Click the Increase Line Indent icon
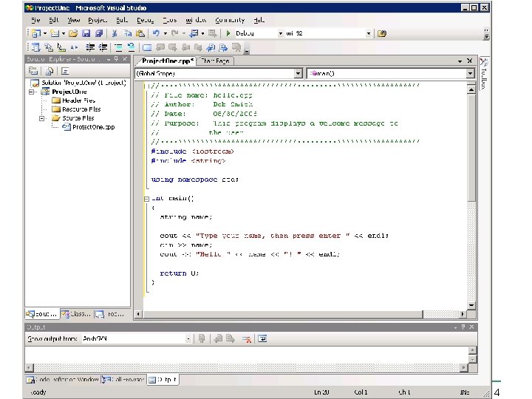This screenshot has height=399, width=532. pyautogui.click(x=103, y=47)
